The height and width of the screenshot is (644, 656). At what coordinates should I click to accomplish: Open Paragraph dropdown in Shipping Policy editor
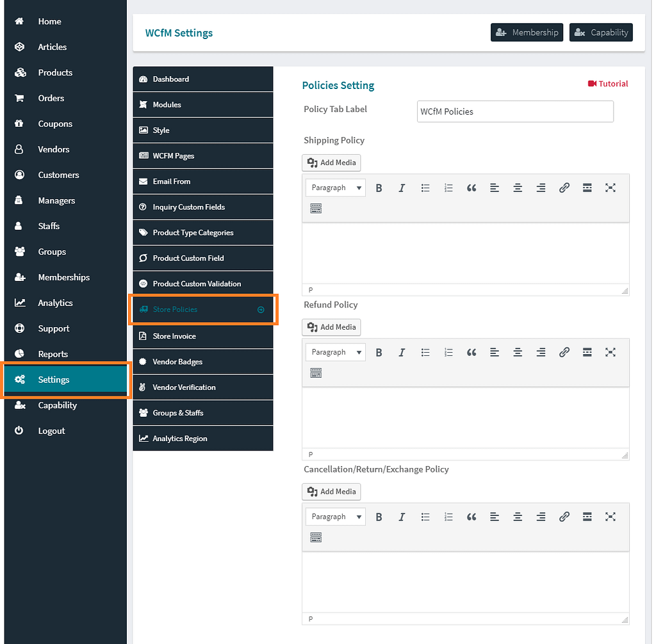pos(336,188)
